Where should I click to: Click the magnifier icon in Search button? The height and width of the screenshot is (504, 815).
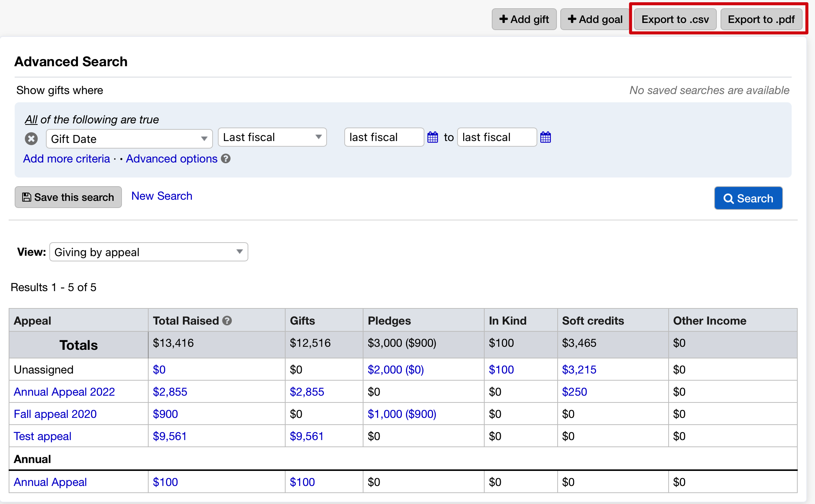729,198
